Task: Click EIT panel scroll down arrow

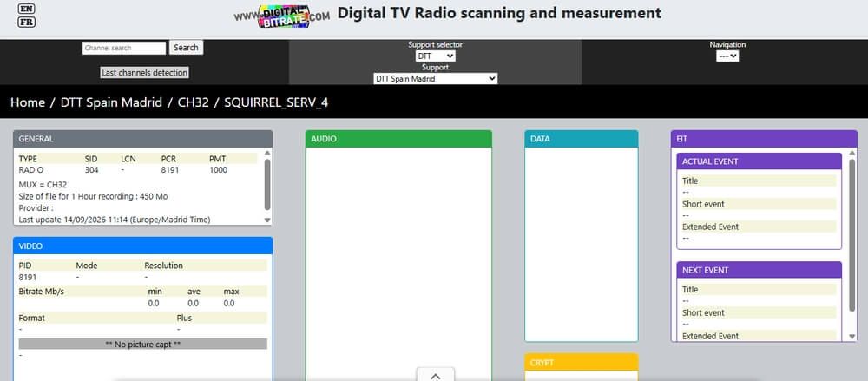Action: click(852, 336)
